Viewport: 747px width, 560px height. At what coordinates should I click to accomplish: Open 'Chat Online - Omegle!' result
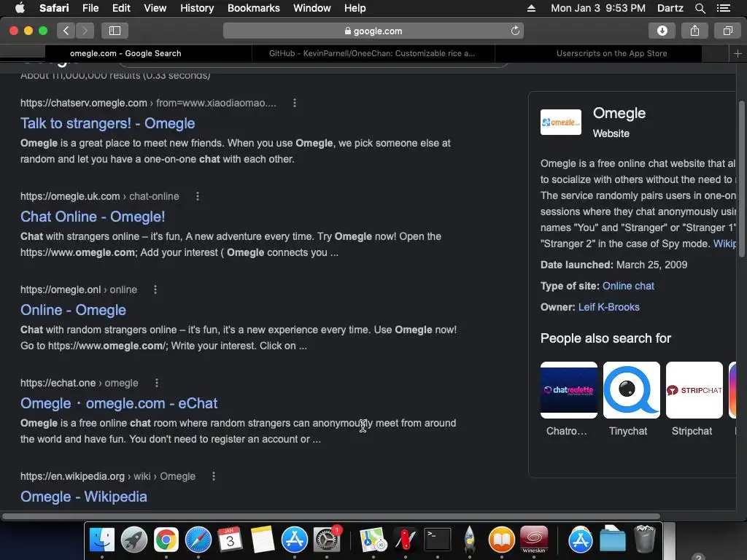93,217
